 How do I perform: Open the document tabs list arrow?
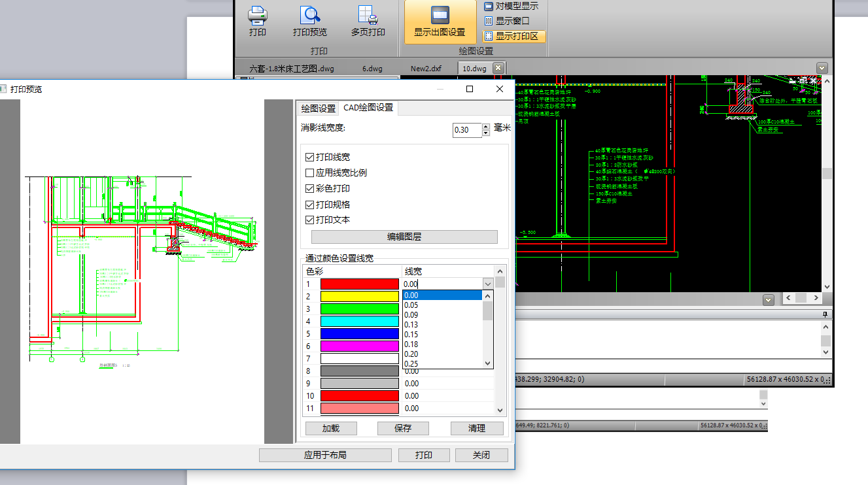pyautogui.click(x=822, y=68)
